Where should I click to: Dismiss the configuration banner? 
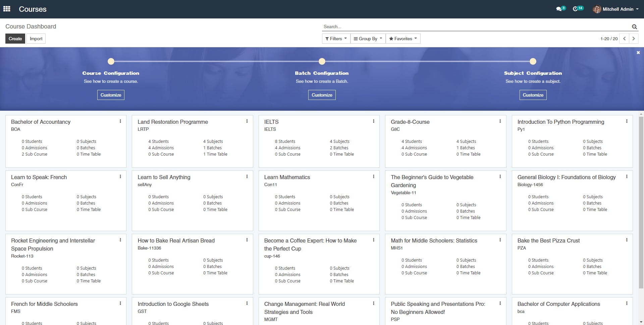click(638, 53)
